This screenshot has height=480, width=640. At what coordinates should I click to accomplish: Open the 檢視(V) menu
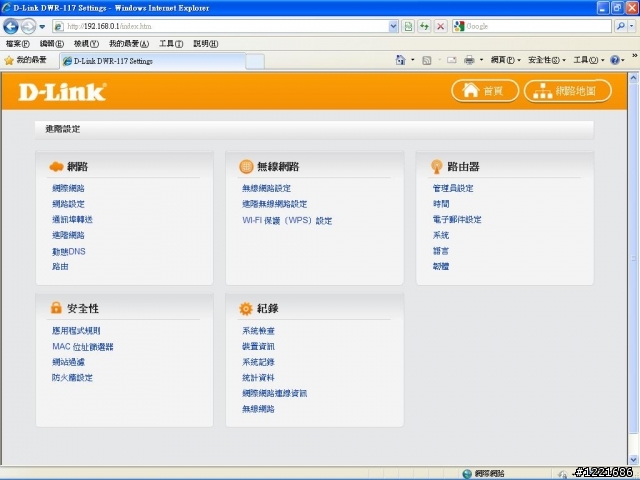[x=86, y=44]
